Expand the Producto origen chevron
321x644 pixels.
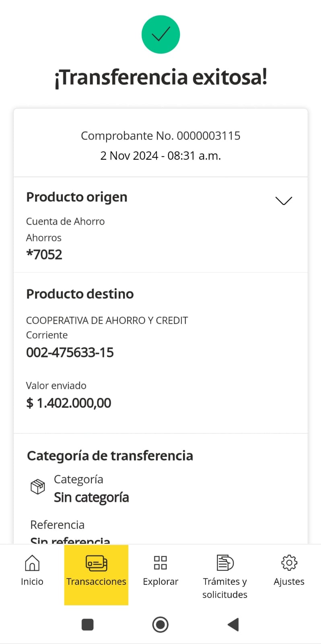pyautogui.click(x=284, y=200)
